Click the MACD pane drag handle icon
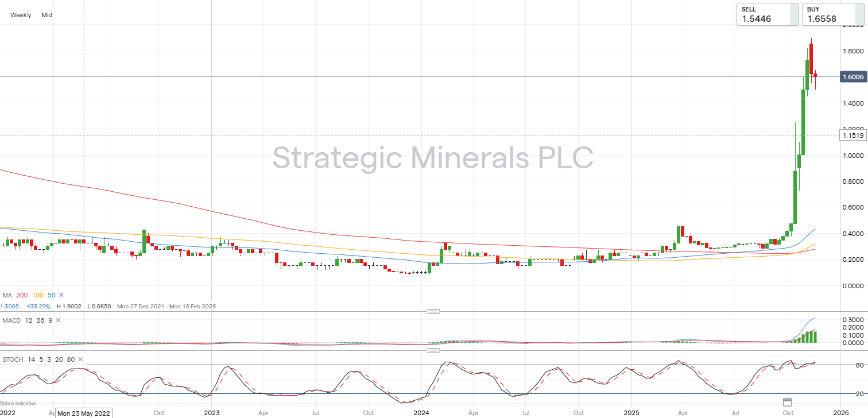Viewport: 868px width, 418px height. coord(434,311)
